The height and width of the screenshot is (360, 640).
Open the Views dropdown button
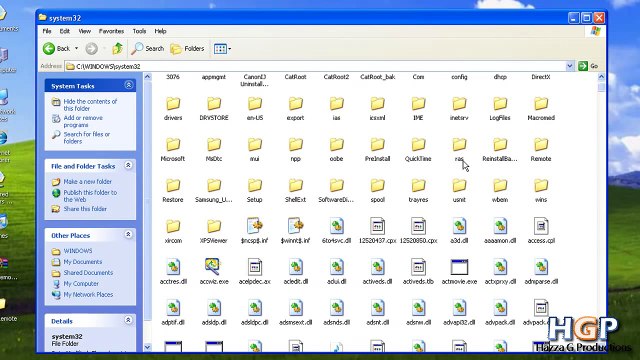[x=222, y=49]
